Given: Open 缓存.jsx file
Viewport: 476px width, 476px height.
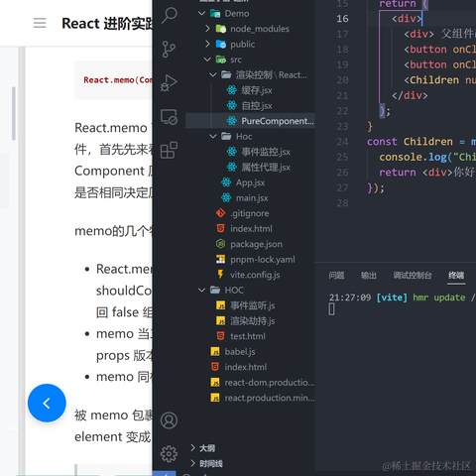Looking at the screenshot, I should click(257, 90).
